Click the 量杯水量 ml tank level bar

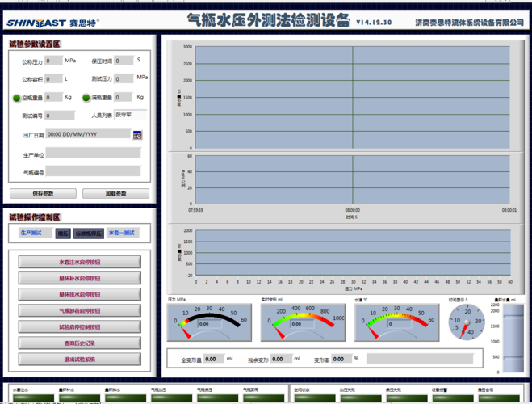click(513, 338)
